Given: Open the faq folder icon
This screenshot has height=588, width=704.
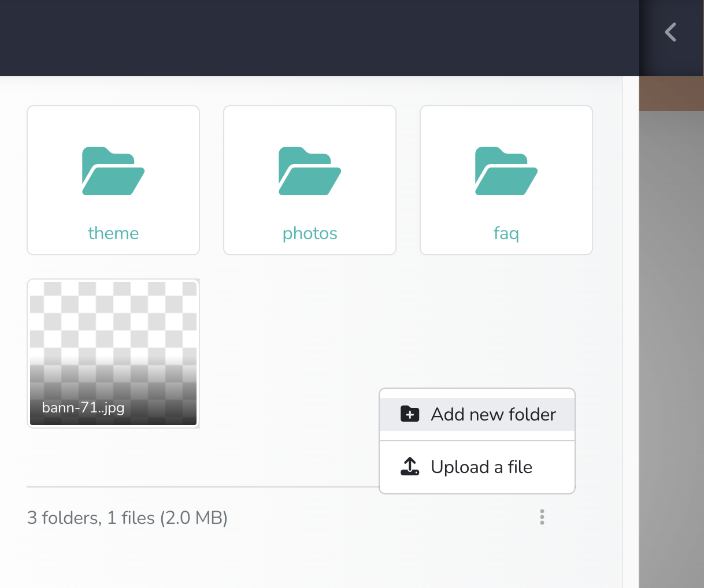Looking at the screenshot, I should tap(506, 171).
